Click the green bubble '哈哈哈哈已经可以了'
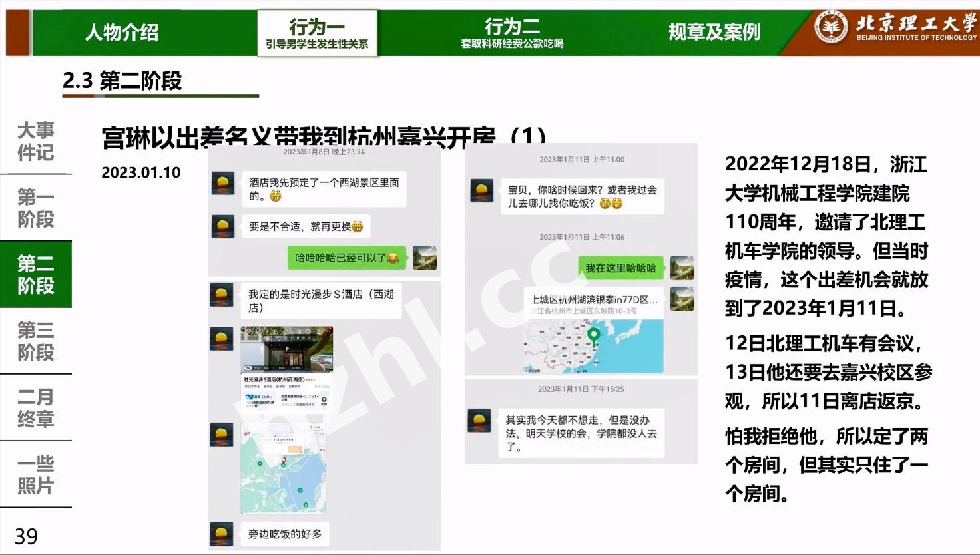This screenshot has width=980, height=555. [x=347, y=258]
